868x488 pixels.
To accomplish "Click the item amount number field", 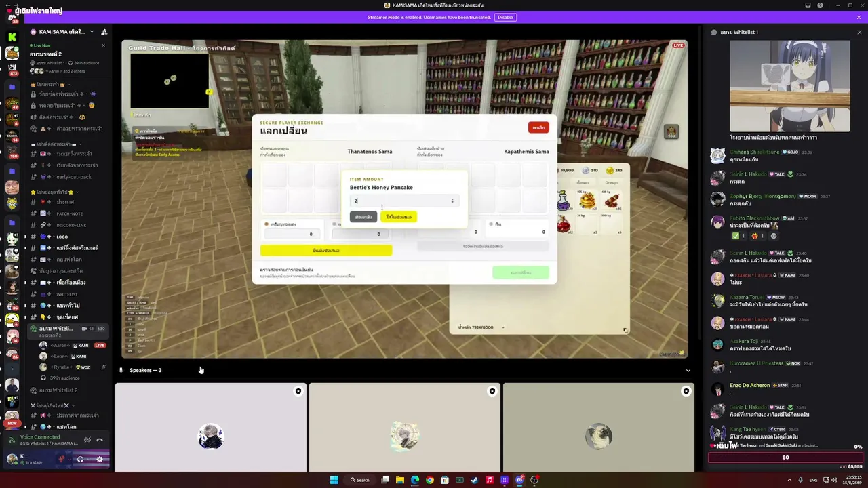I will pos(404,201).
